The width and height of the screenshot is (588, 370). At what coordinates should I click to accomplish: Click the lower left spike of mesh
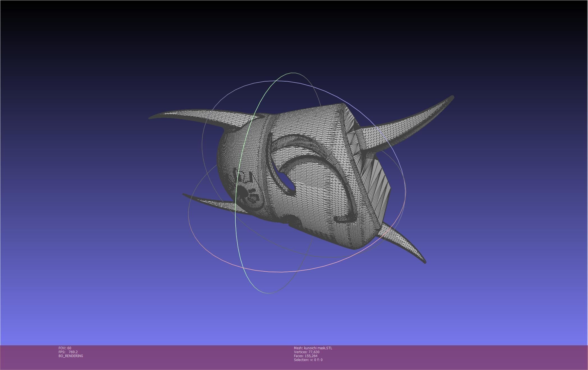[x=213, y=204]
